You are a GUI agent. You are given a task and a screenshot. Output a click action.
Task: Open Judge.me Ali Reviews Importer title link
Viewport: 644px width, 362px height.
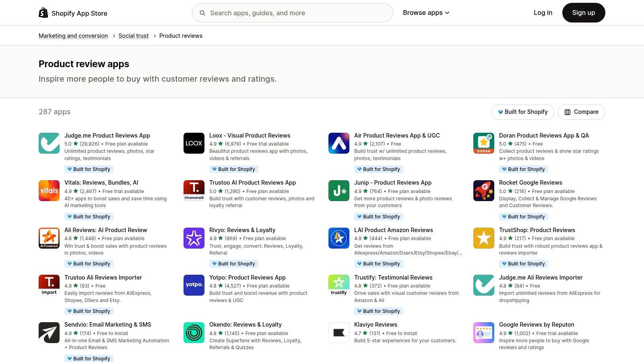(541, 278)
